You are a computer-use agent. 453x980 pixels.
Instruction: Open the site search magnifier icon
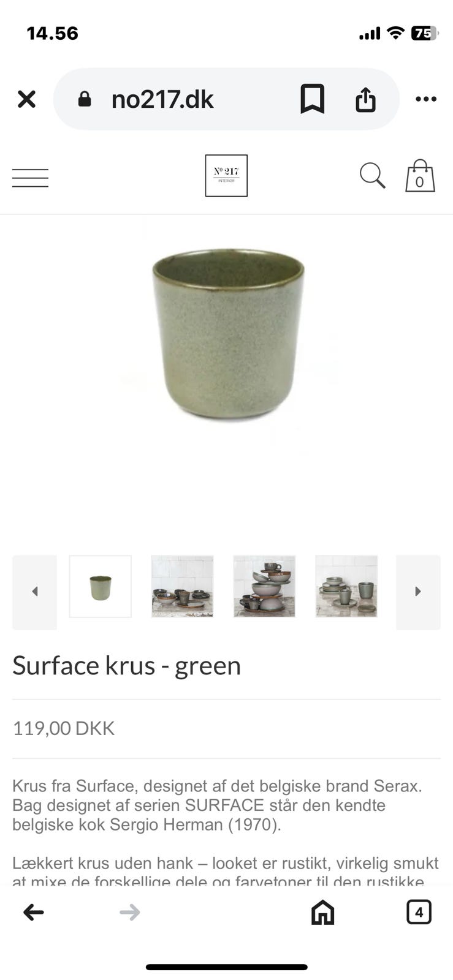coord(372,176)
